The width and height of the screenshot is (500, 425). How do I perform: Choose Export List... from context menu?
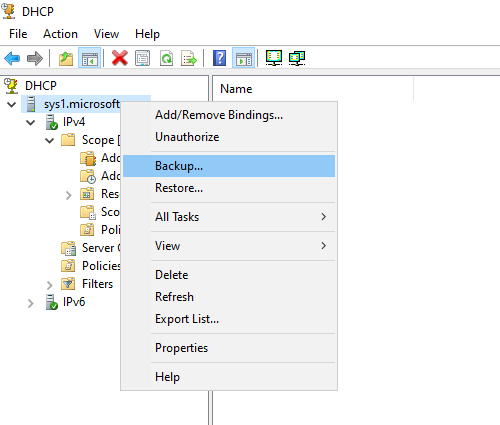(x=229, y=319)
